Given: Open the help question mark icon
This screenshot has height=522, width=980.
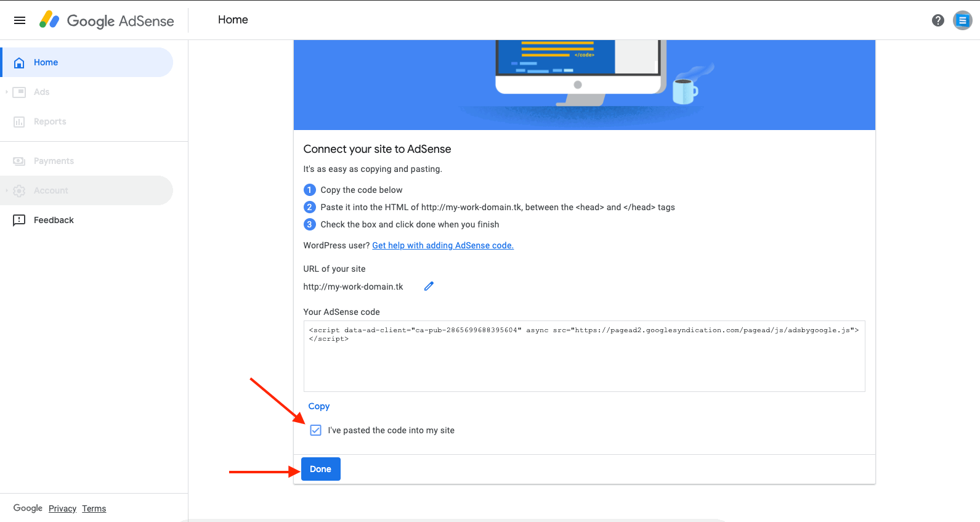Looking at the screenshot, I should click(x=937, y=20).
